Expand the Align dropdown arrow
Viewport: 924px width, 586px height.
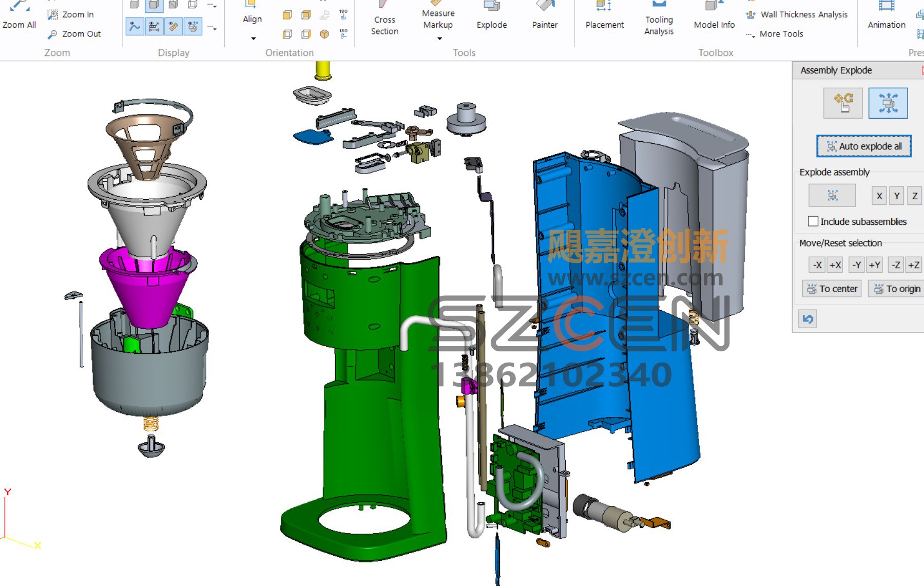point(253,39)
